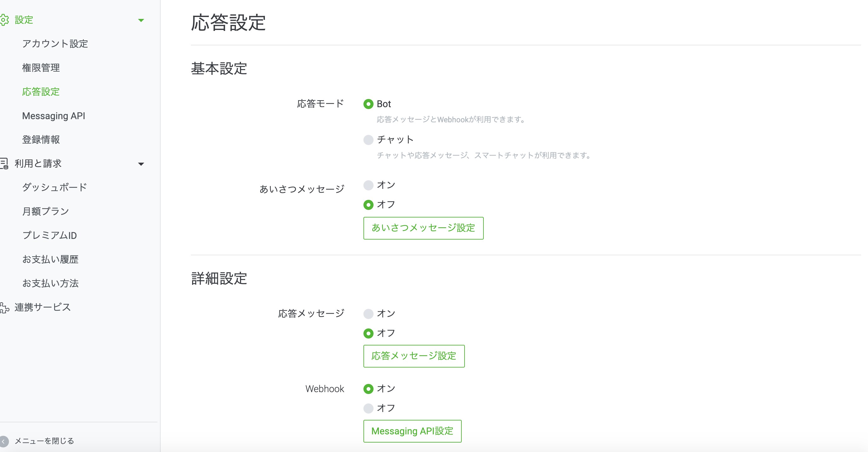Collapse the 設定 section with its arrow
The image size is (868, 452).
141,20
